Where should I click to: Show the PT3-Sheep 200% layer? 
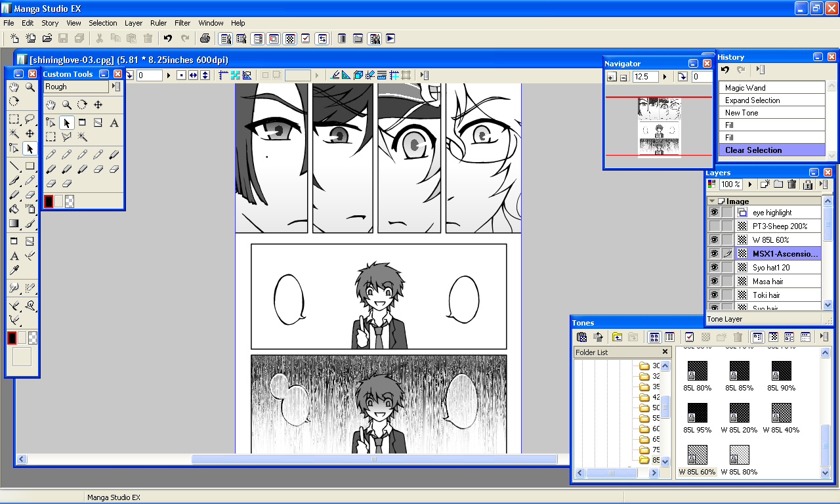[714, 226]
